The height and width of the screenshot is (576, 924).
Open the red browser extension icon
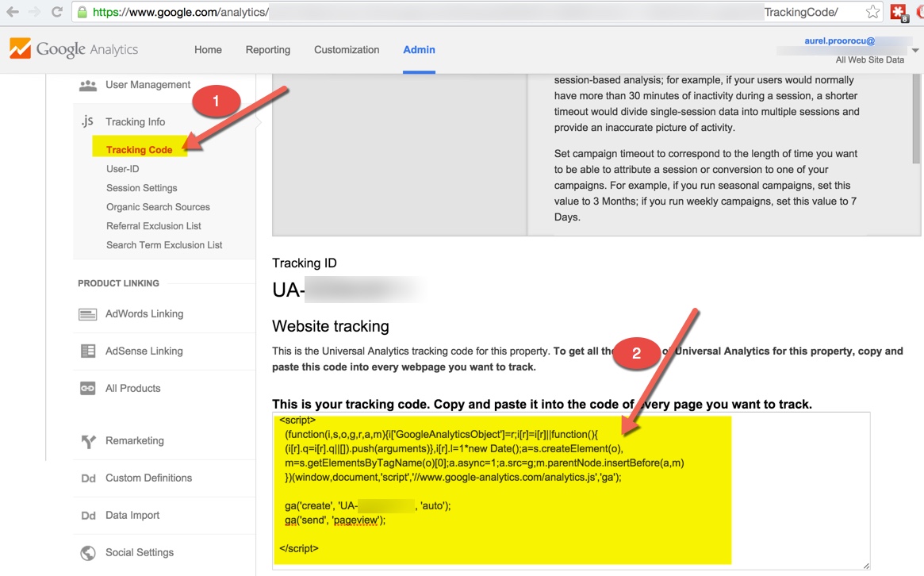(x=899, y=13)
